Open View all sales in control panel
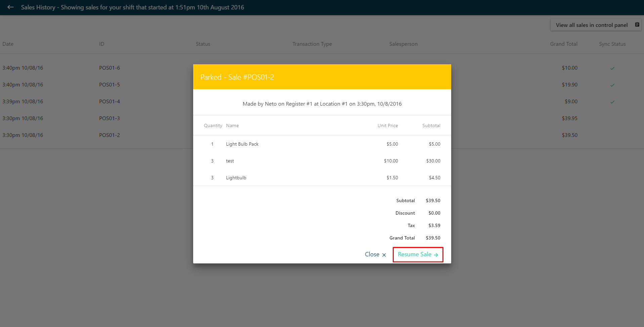Image resolution: width=644 pixels, height=327 pixels. (x=596, y=25)
